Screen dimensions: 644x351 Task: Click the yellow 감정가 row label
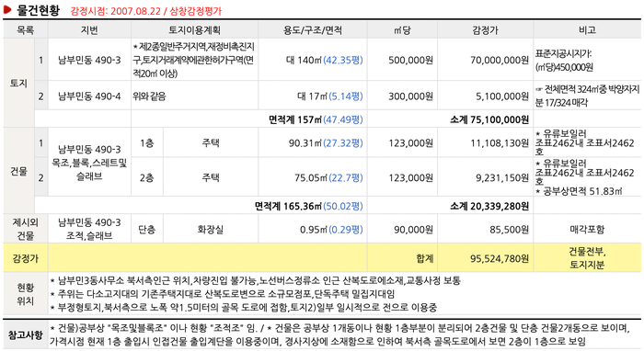tap(25, 258)
